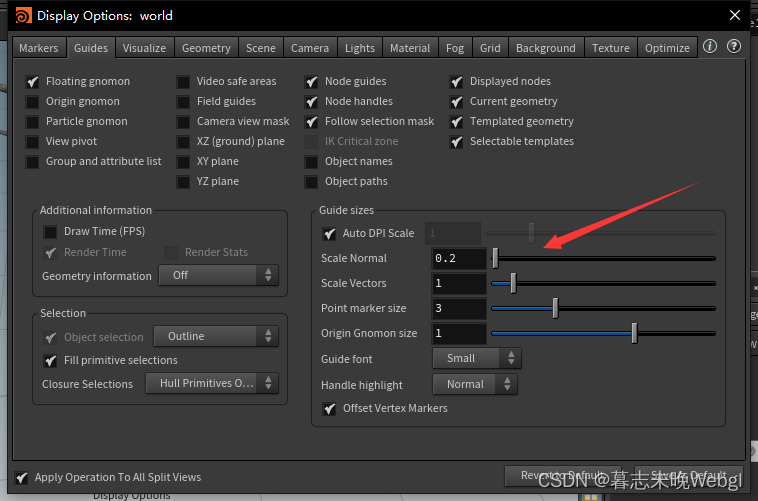This screenshot has height=501, width=758.
Task: Uncheck the Node handles option
Action: [x=311, y=102]
